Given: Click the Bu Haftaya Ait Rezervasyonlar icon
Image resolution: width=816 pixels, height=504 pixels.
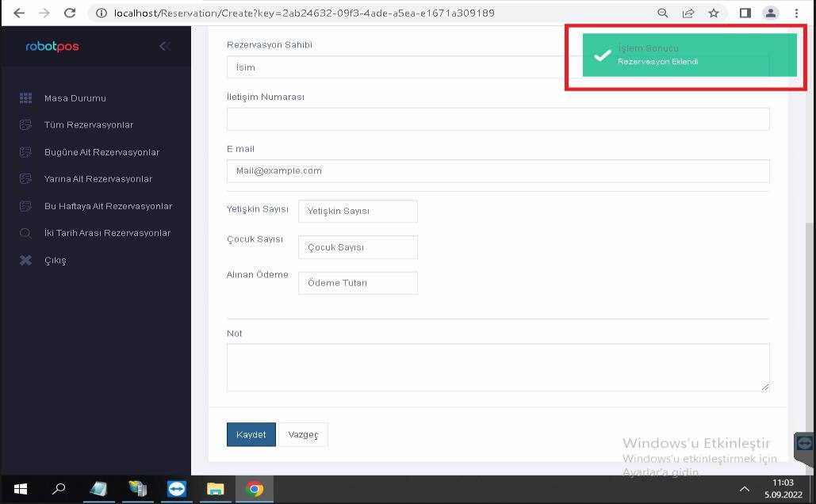Looking at the screenshot, I should 25,206.
